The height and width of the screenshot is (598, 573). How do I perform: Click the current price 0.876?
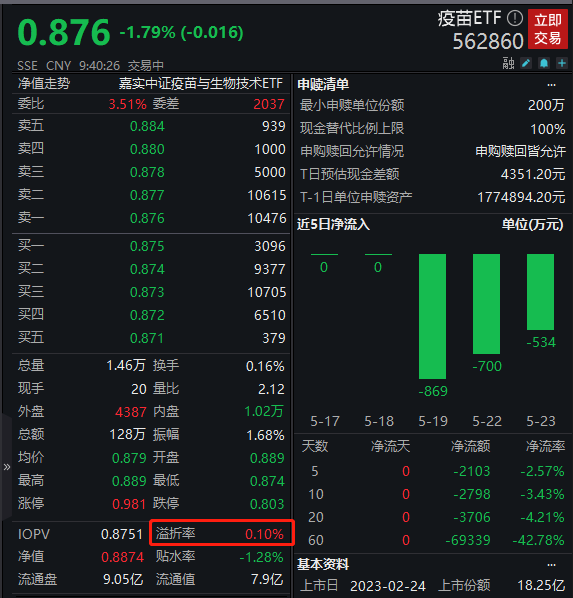click(x=64, y=32)
